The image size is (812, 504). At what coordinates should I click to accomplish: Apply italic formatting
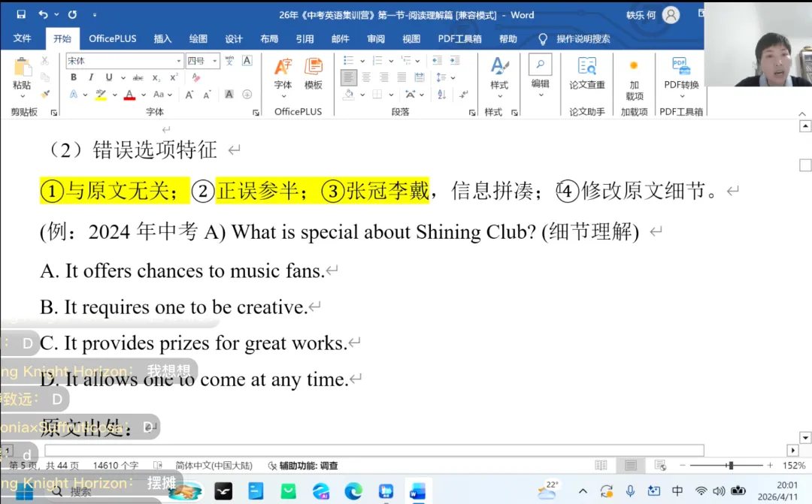(90, 77)
